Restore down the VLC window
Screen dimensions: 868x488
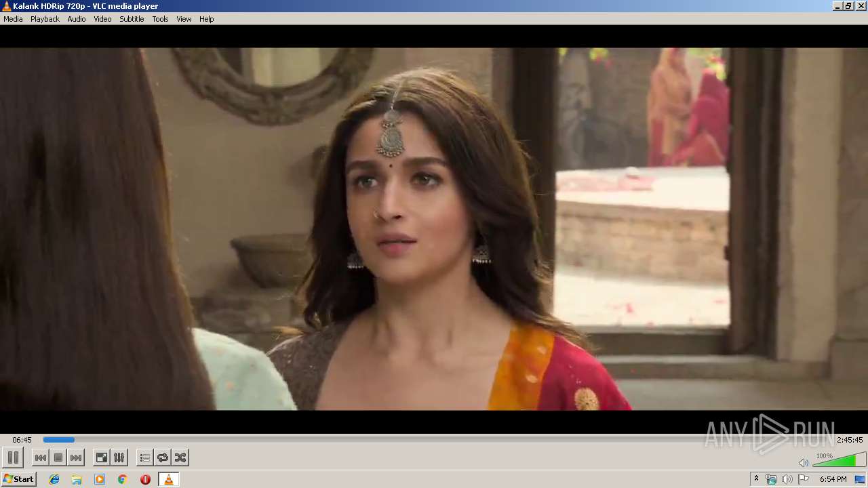tap(848, 6)
